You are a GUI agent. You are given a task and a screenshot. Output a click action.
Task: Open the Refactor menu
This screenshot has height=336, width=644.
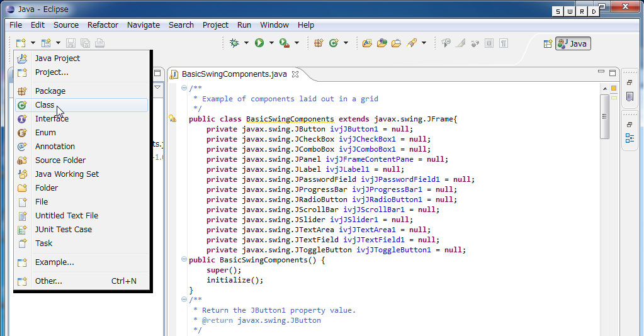(103, 25)
